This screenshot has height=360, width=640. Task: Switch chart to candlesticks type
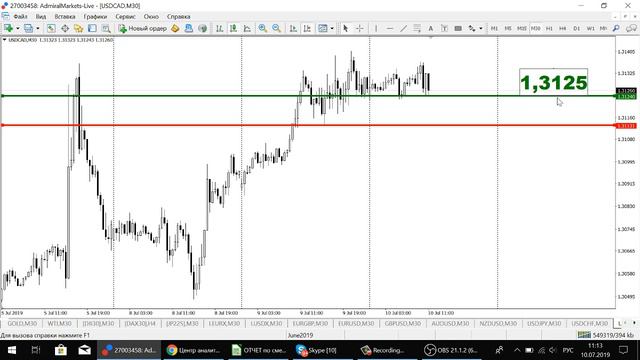click(233, 28)
